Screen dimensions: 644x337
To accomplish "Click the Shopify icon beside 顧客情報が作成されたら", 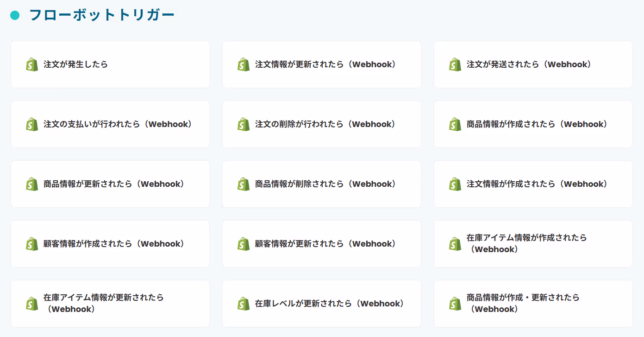I will pos(32,244).
